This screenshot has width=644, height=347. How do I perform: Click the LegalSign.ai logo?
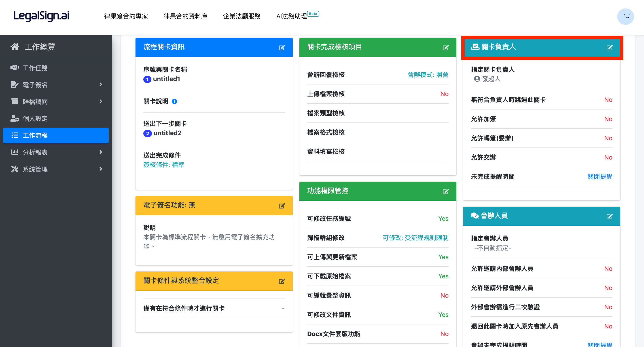point(41,16)
